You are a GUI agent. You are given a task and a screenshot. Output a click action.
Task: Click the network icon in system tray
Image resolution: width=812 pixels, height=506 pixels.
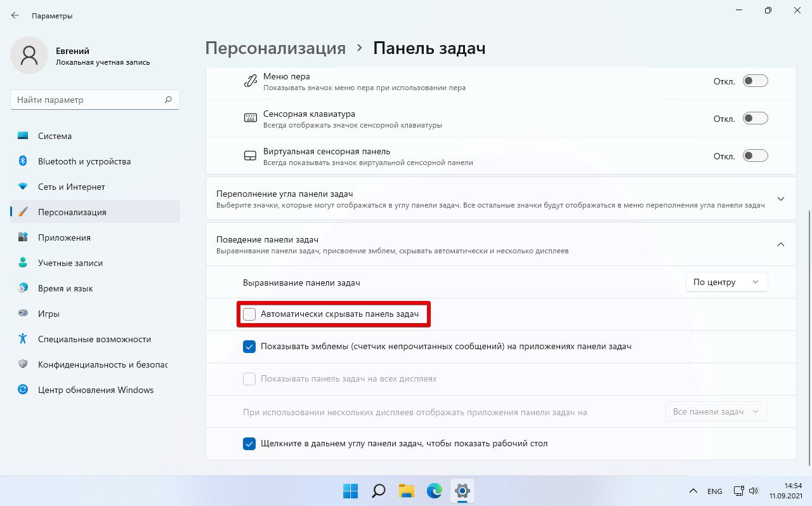tap(739, 491)
